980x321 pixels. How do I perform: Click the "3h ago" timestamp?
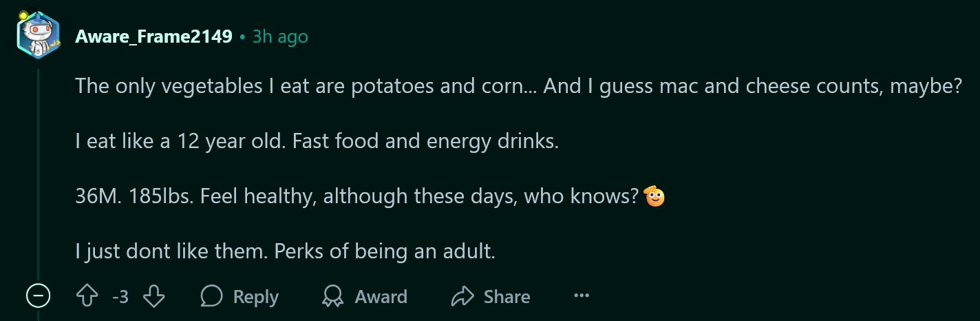click(x=280, y=37)
